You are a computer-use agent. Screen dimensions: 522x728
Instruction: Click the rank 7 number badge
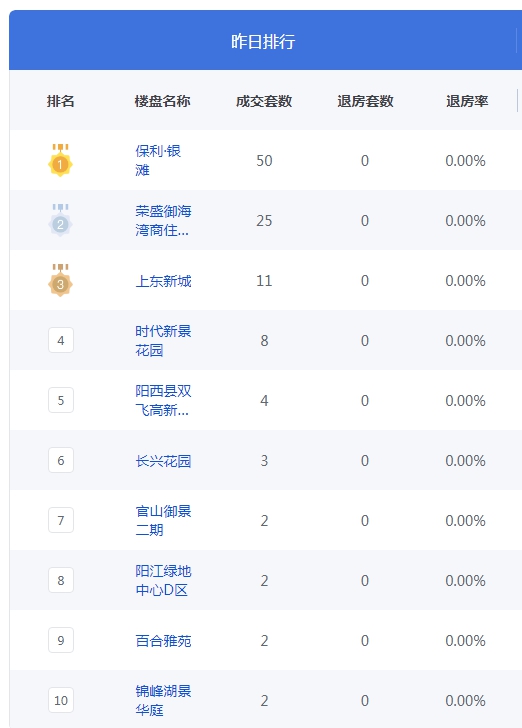[x=61, y=520]
